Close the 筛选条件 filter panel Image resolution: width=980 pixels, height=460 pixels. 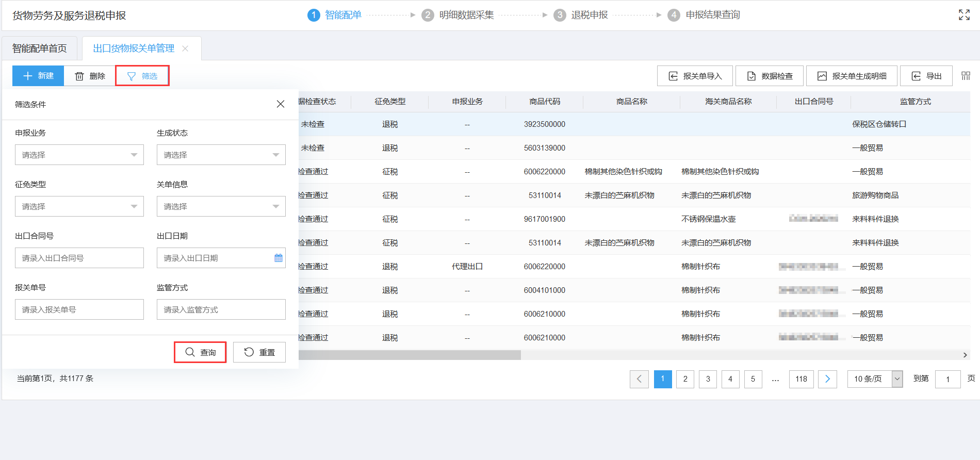(x=280, y=104)
